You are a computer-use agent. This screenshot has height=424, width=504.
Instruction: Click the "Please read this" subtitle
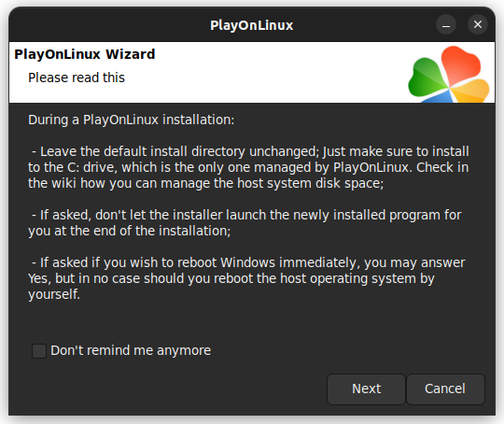(77, 78)
